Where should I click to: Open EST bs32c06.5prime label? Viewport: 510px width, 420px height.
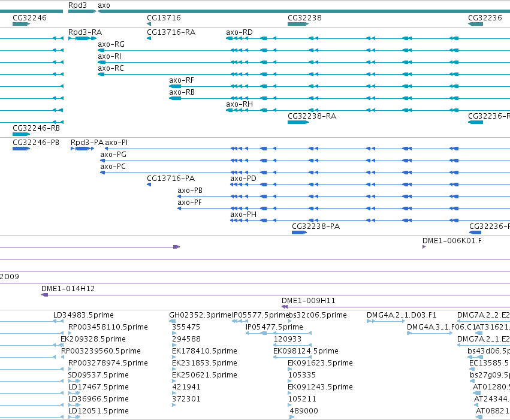[318, 315]
